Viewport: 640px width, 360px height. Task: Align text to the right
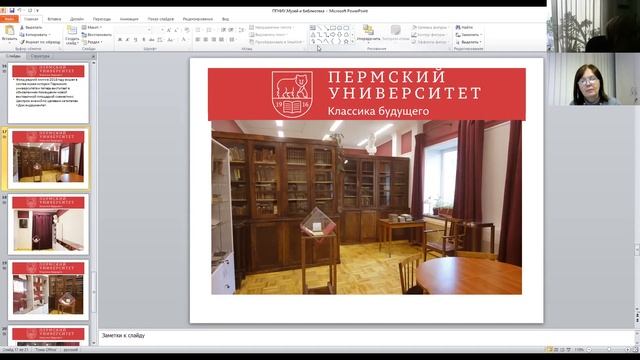pyautogui.click(x=213, y=40)
